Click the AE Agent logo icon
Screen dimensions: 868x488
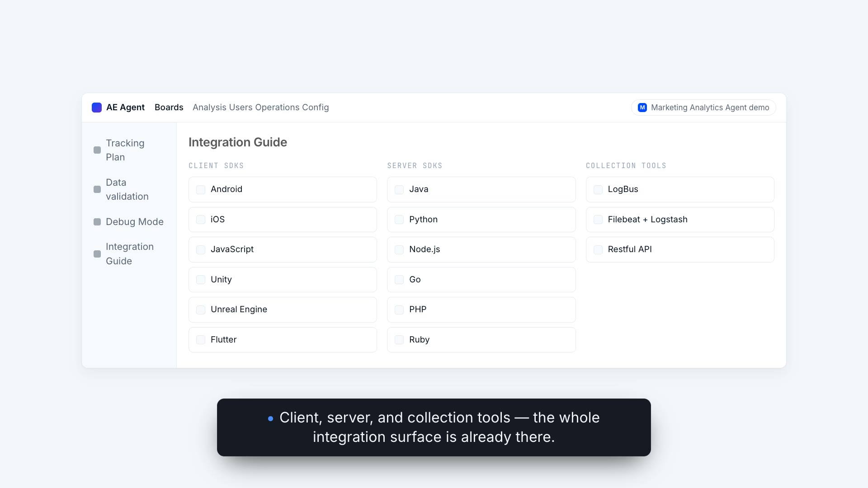97,108
